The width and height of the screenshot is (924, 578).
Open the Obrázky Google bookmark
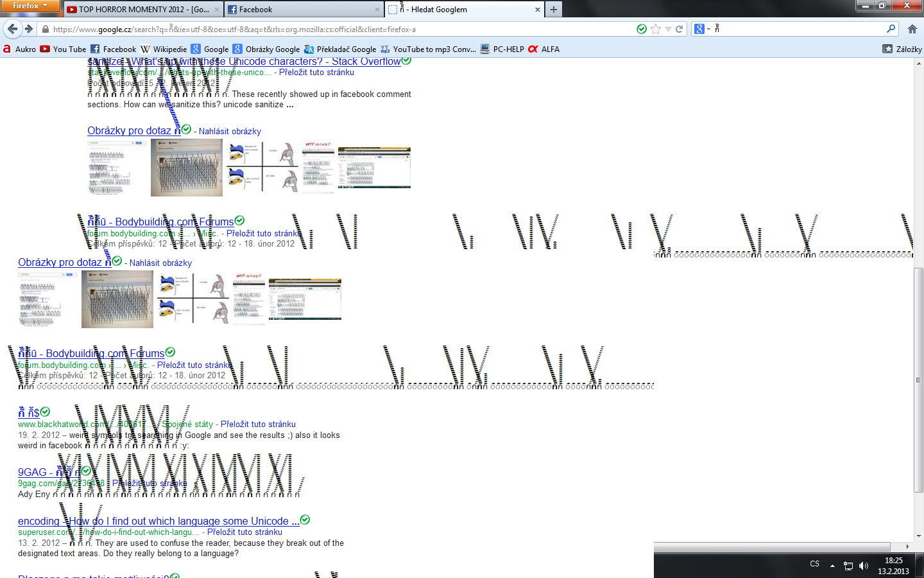[266, 49]
